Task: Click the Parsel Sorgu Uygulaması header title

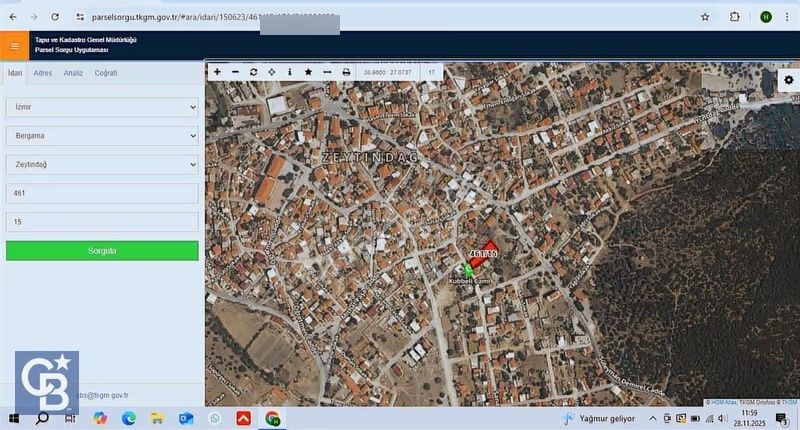Action: (x=71, y=49)
